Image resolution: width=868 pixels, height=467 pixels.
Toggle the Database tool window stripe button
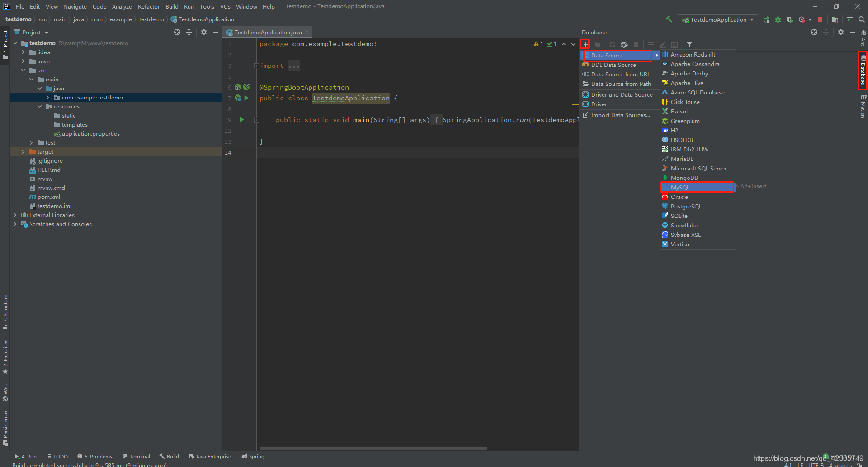(863, 71)
